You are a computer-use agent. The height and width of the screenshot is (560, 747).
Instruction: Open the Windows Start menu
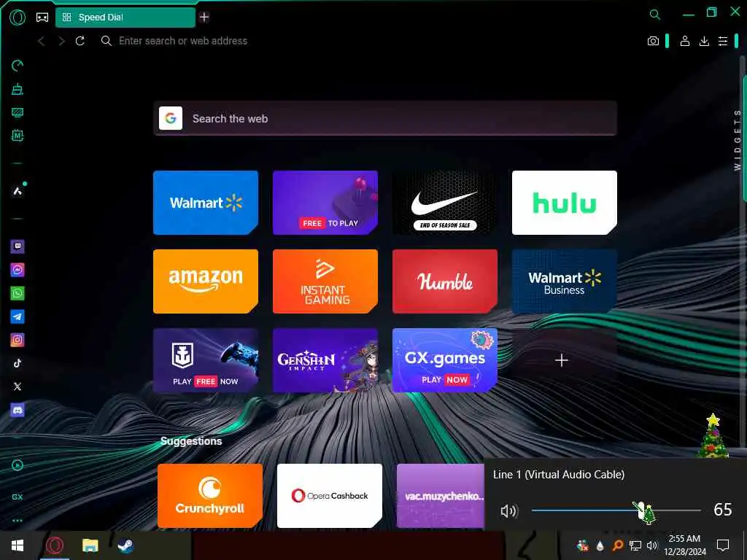pos(18,545)
